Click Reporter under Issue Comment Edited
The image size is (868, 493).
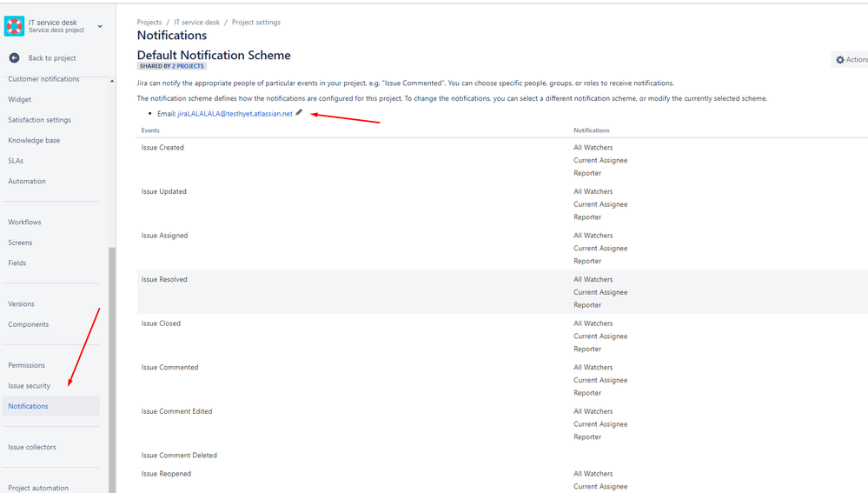tap(587, 437)
